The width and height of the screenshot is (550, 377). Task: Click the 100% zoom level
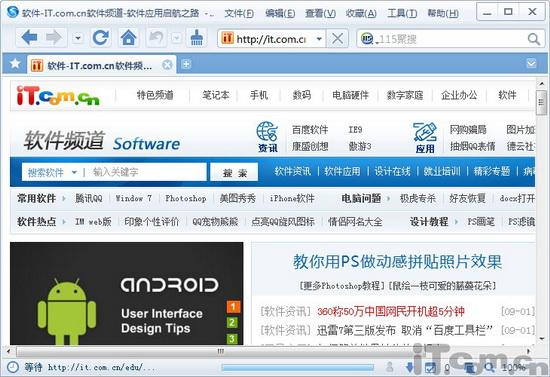tap(513, 367)
